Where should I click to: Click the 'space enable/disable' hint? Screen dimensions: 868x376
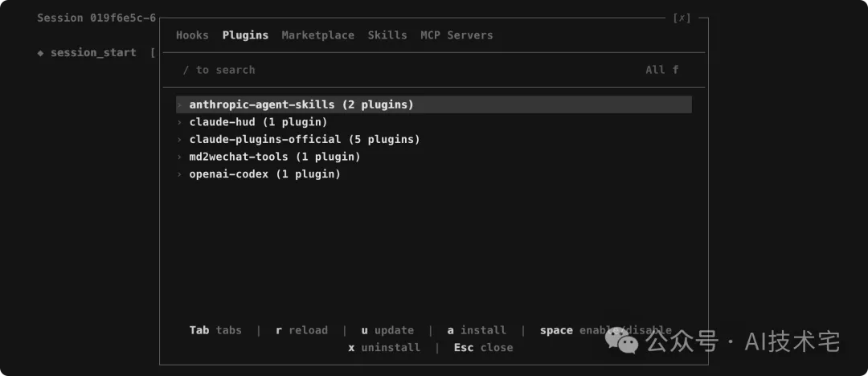point(606,330)
